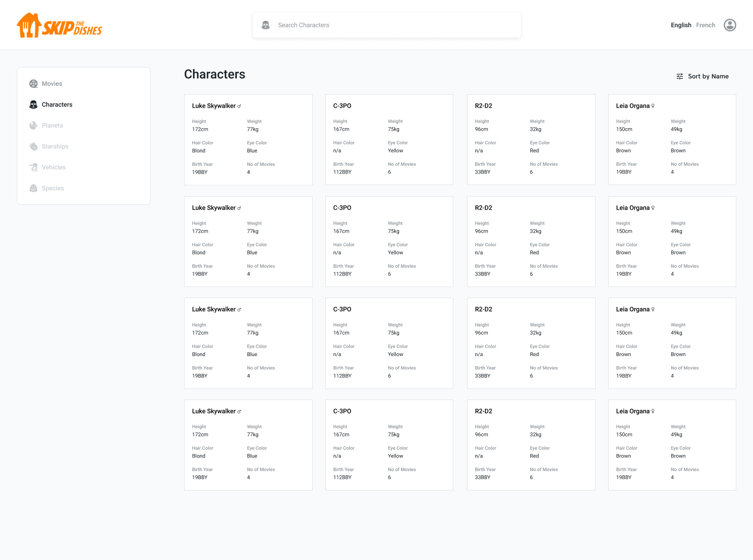Open the first Luke Skywalker card
Viewport: 753px width, 560px height.
coord(248,140)
